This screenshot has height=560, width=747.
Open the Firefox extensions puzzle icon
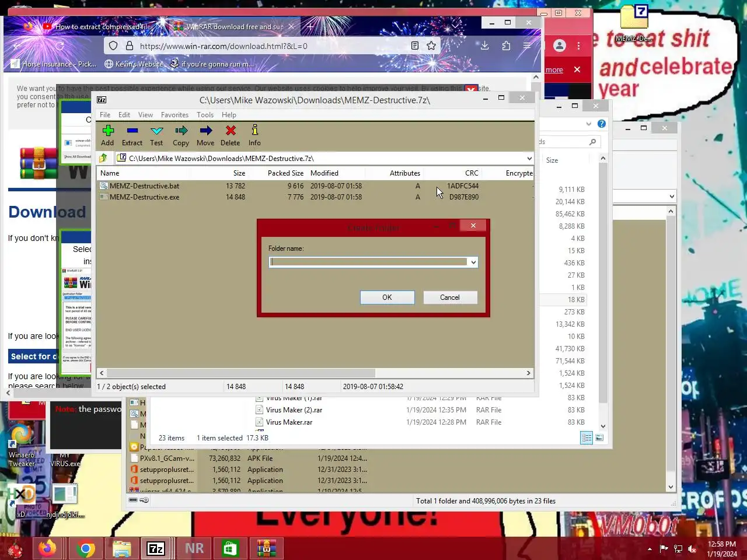pyautogui.click(x=506, y=45)
